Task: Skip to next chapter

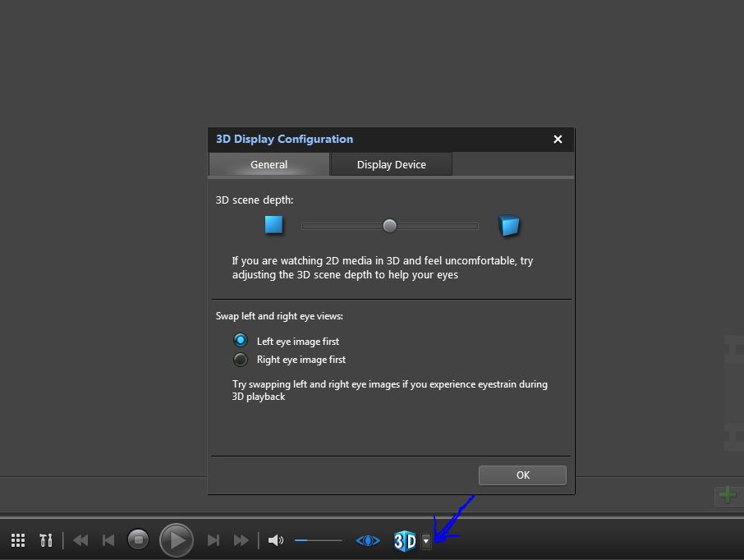Action: click(214, 540)
